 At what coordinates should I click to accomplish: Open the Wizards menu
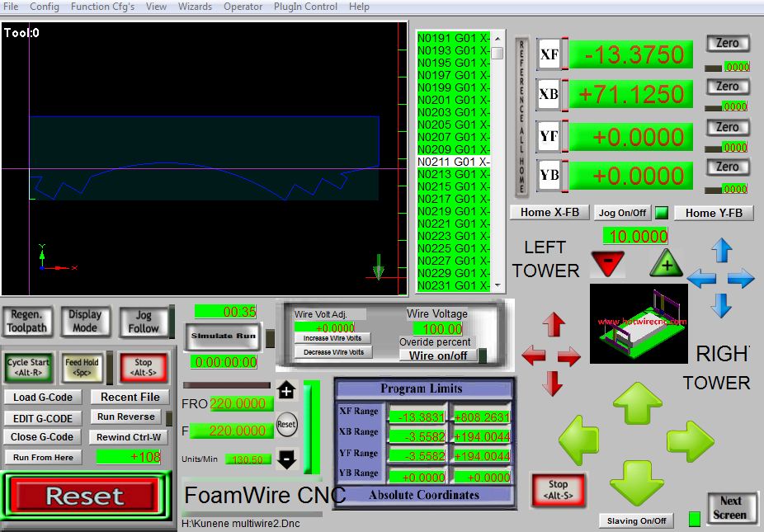(x=195, y=7)
